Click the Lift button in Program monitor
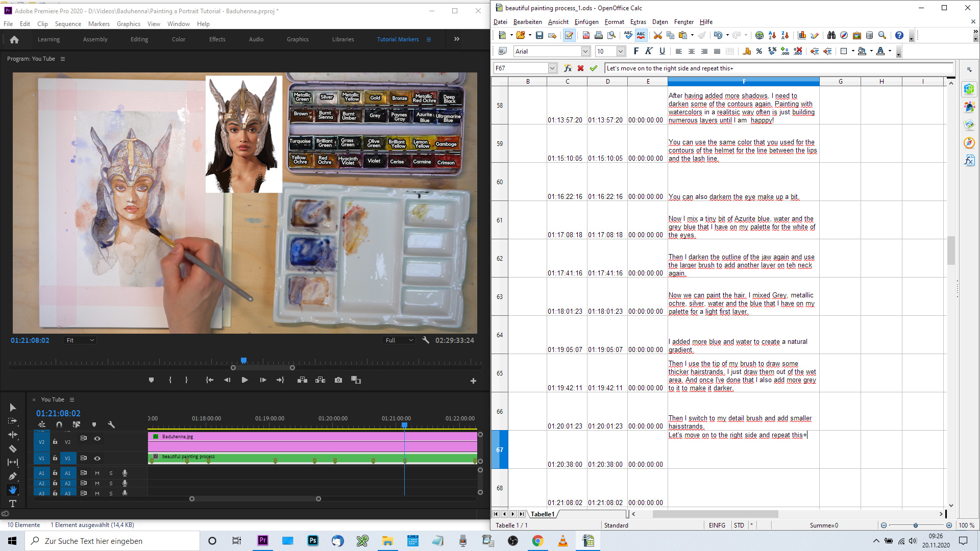The height and width of the screenshot is (551, 980). (302, 380)
